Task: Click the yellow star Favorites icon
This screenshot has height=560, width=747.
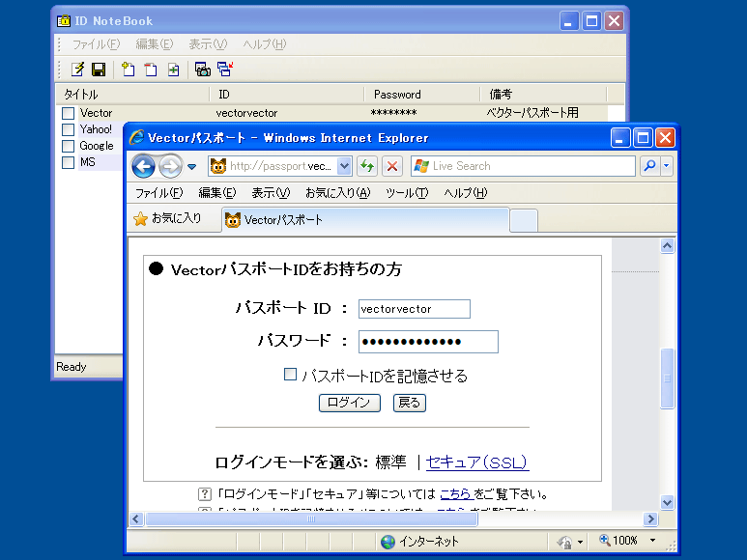Action: pyautogui.click(x=140, y=219)
